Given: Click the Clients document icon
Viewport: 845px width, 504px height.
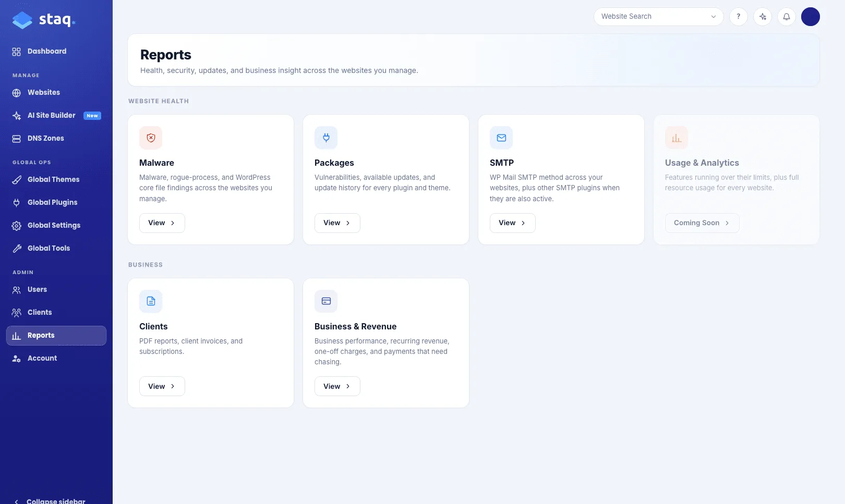Looking at the screenshot, I should tap(151, 301).
